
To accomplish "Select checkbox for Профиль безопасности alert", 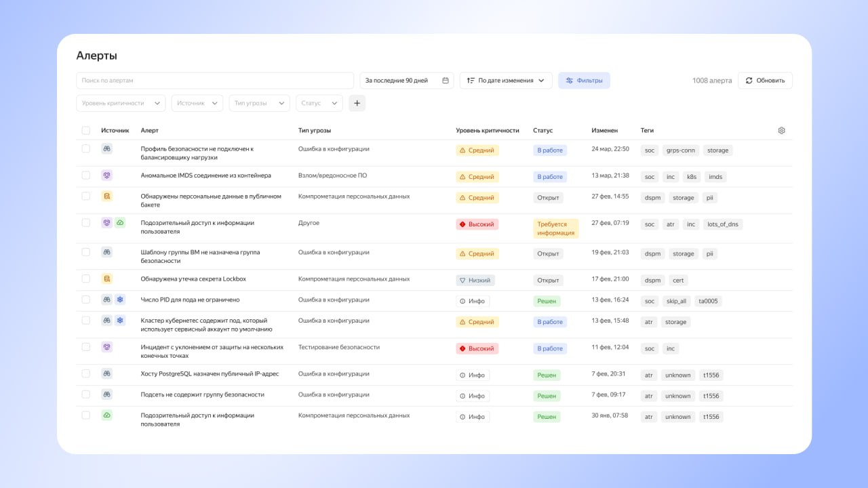I will click(85, 148).
